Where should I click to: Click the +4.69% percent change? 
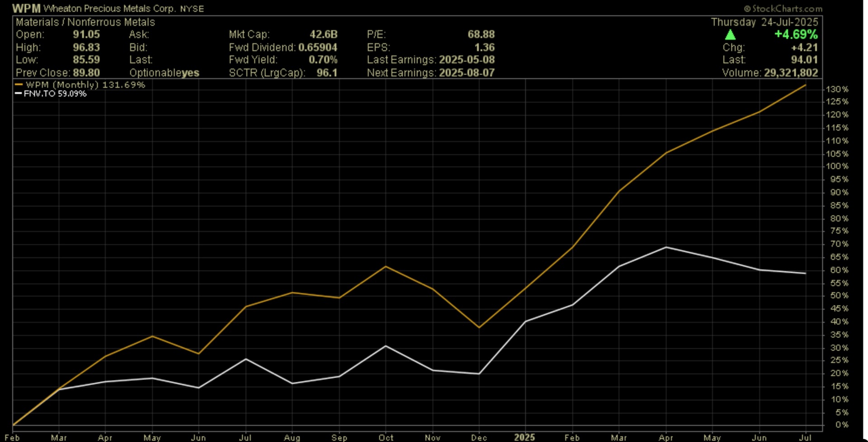[x=796, y=34]
